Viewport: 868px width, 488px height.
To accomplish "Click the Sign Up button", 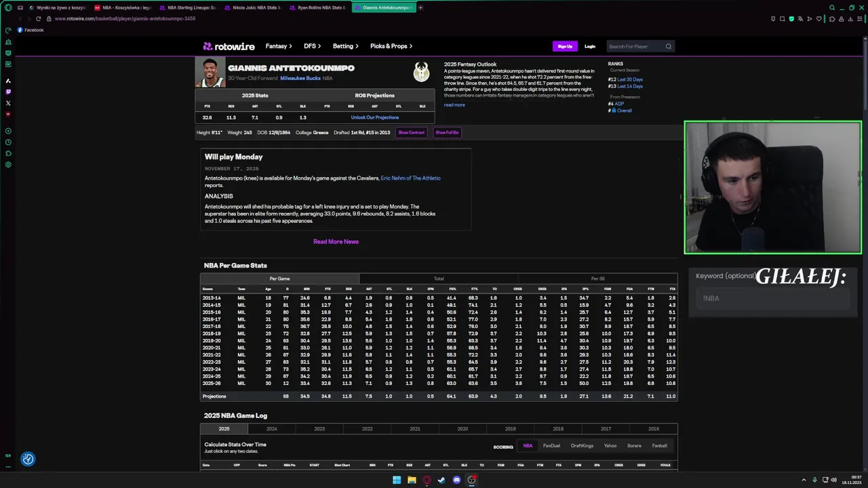I will coord(565,46).
